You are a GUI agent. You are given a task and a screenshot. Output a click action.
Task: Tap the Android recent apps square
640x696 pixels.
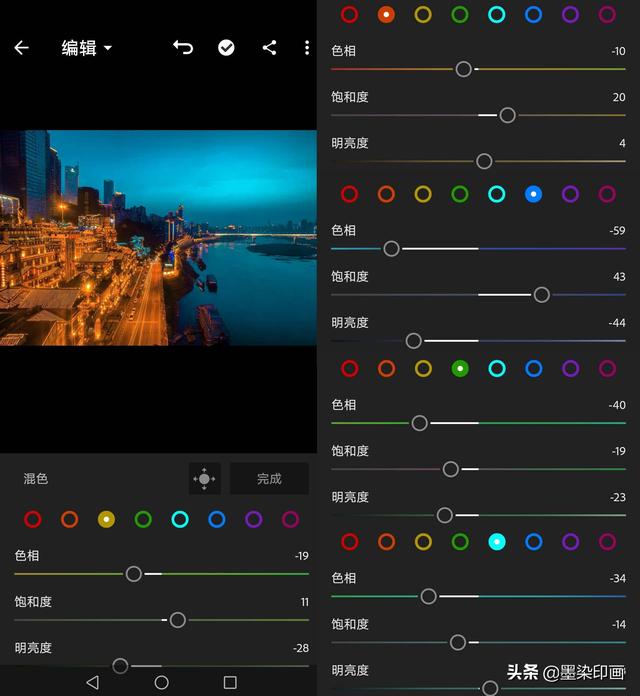pos(230,682)
